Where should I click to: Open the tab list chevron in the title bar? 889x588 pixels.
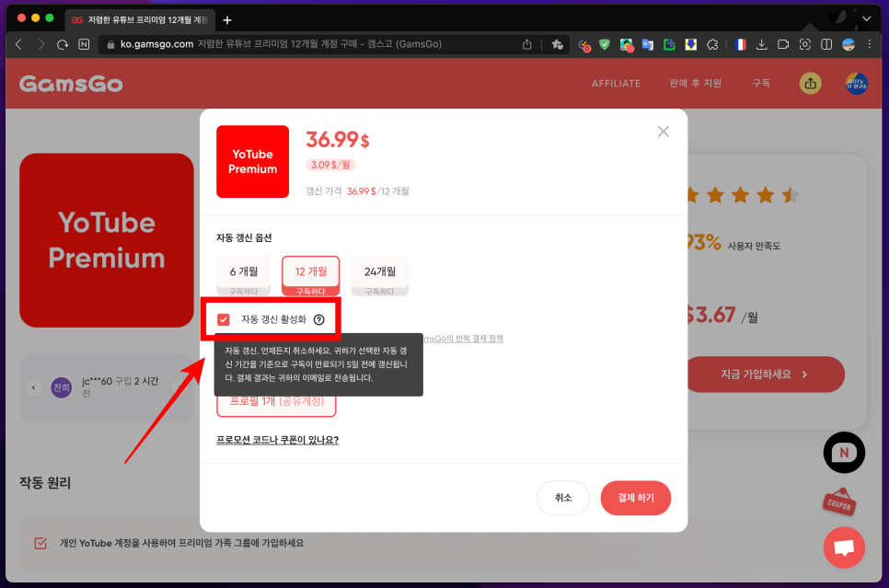click(866, 18)
